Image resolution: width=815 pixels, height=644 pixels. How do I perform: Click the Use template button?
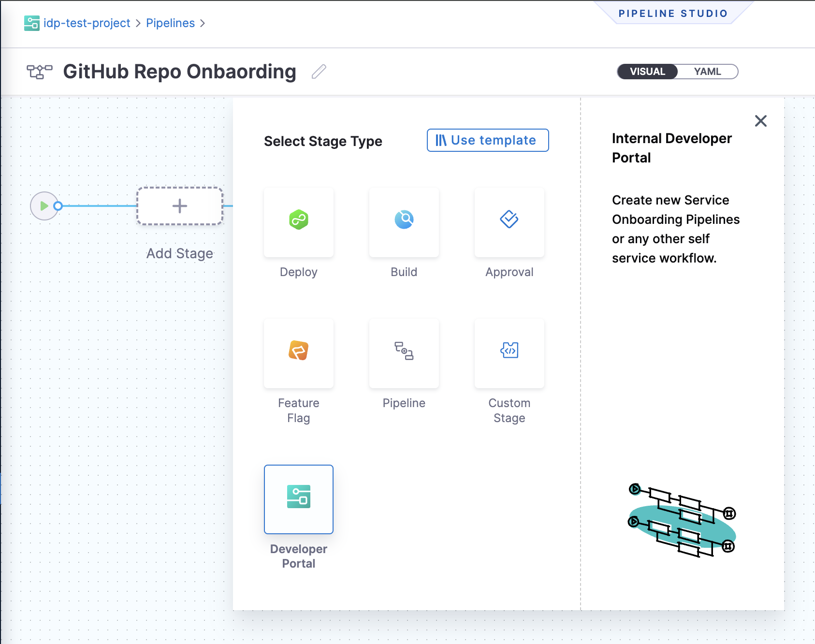click(487, 140)
